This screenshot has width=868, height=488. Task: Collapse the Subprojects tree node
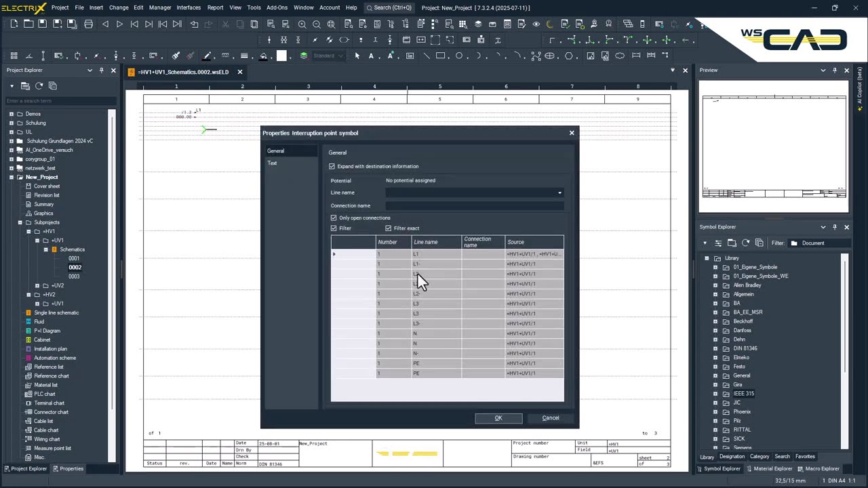(x=20, y=222)
